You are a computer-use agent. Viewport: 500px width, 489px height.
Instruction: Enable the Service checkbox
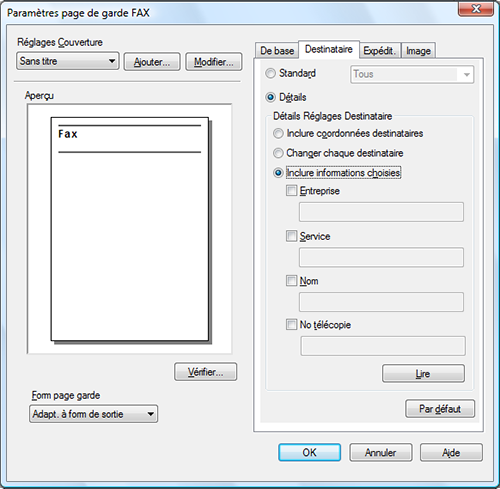click(291, 236)
